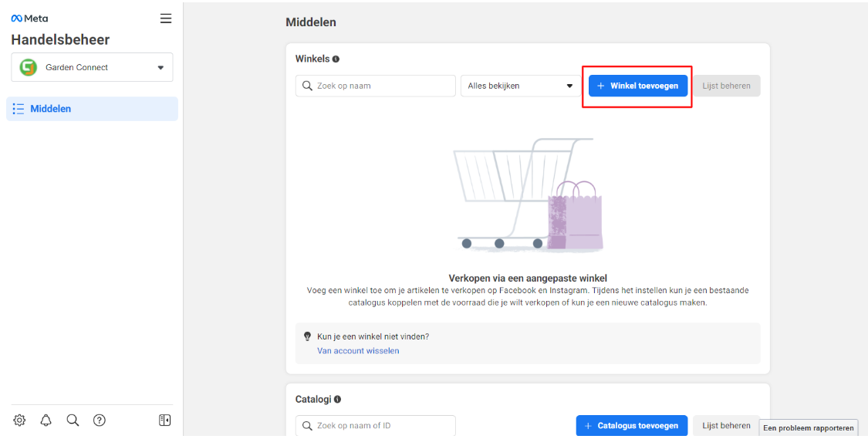Open the Alles bekijken filter dropdown

click(521, 86)
